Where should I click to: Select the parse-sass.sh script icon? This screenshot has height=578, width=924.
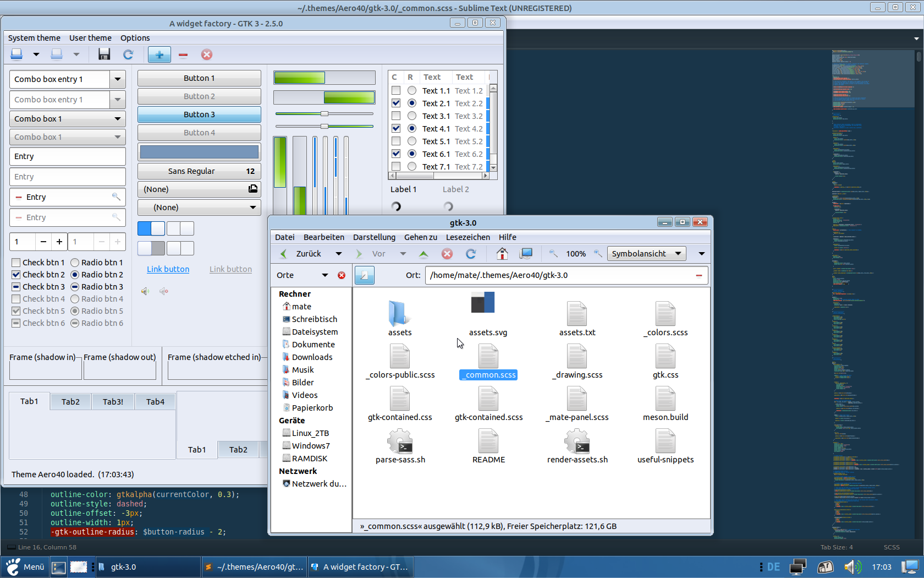pyautogui.click(x=400, y=441)
